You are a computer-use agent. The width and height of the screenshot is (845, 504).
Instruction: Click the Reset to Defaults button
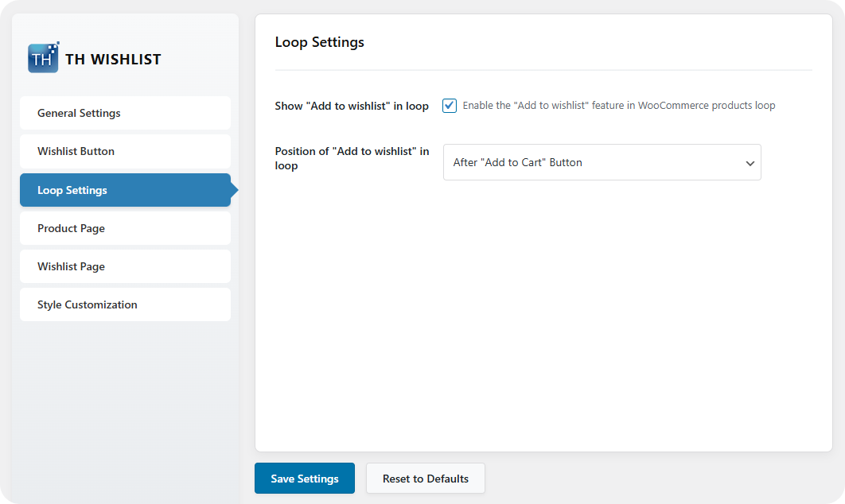[x=425, y=479]
